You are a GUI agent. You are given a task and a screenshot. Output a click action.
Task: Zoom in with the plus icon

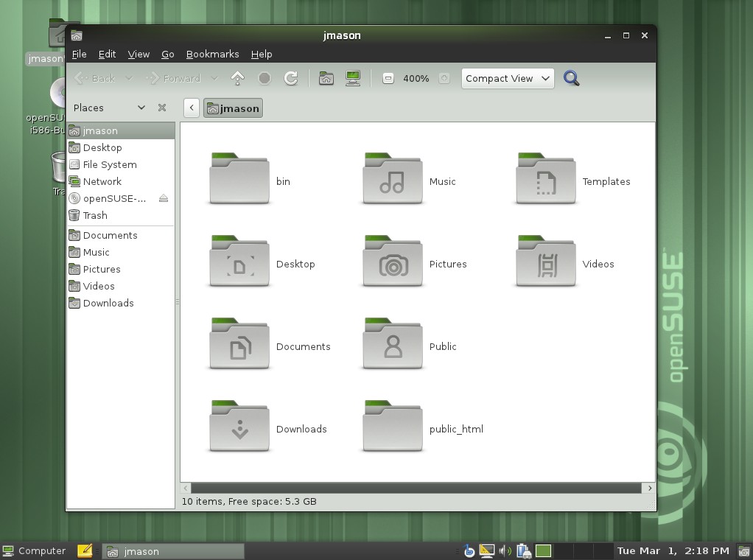click(444, 78)
